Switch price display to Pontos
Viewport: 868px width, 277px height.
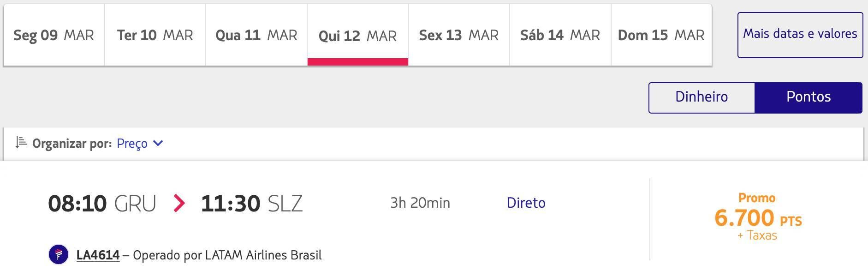(809, 97)
